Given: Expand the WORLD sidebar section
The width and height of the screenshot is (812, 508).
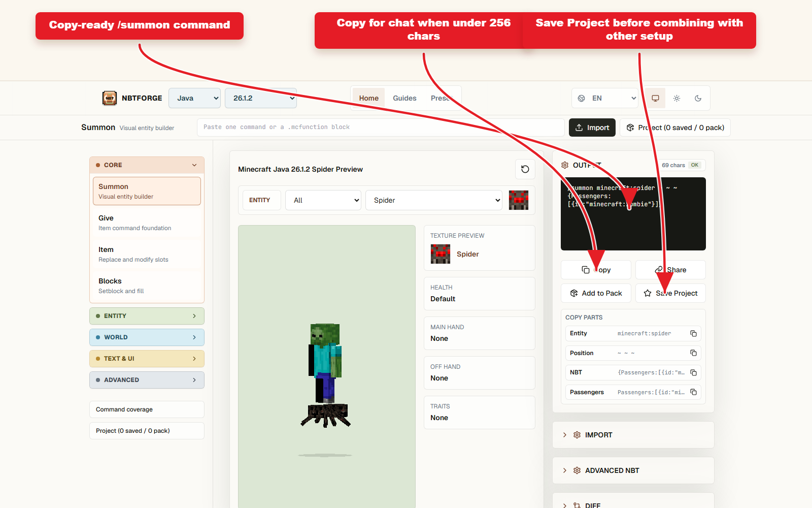Looking at the screenshot, I should tap(147, 337).
